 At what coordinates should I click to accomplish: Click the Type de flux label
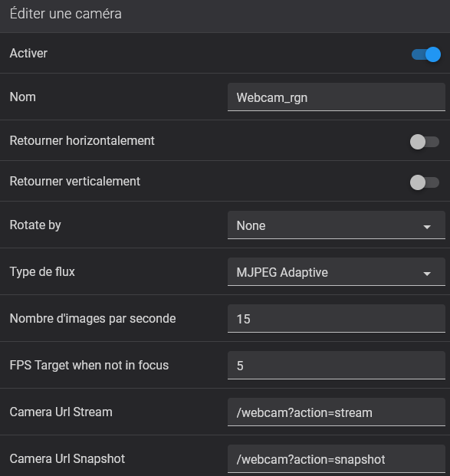(42, 271)
